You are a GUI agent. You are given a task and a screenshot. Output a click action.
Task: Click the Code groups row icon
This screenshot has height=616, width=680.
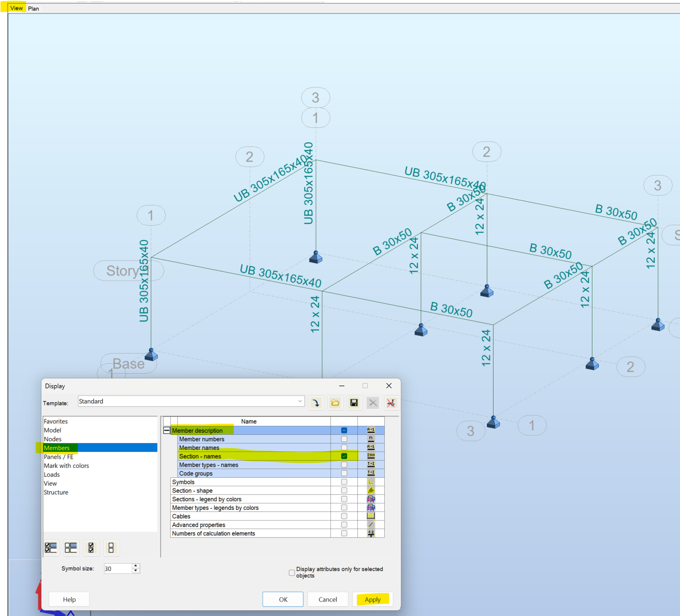pyautogui.click(x=371, y=473)
